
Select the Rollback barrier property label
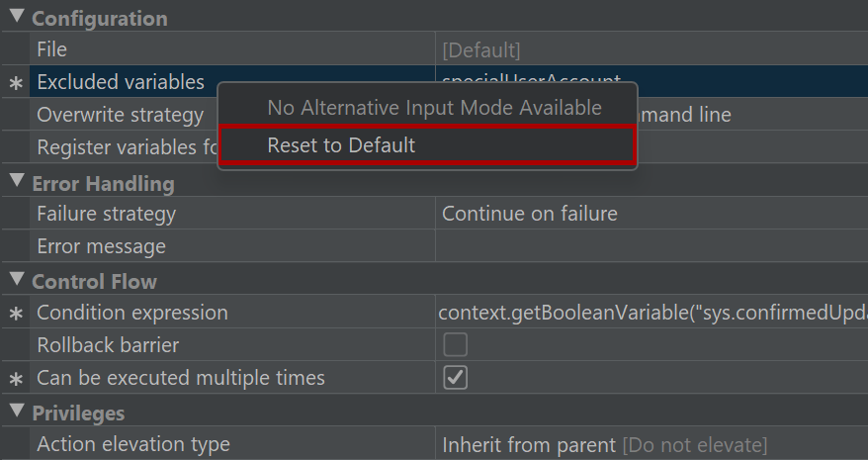pos(108,345)
